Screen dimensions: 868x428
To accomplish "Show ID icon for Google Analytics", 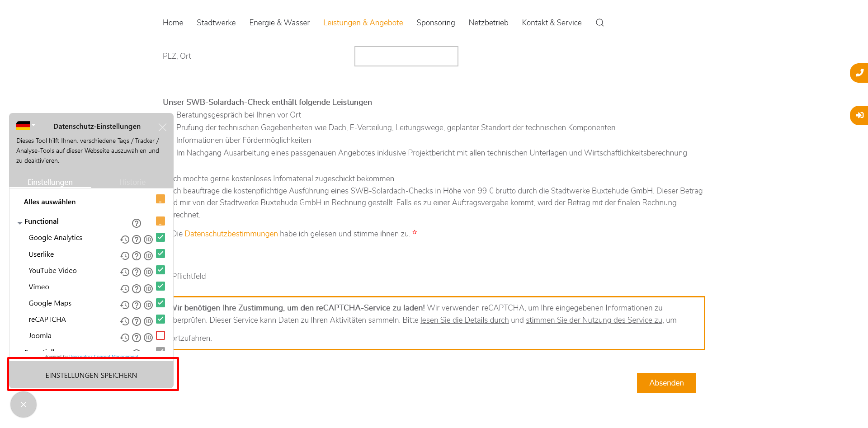I will point(148,240).
